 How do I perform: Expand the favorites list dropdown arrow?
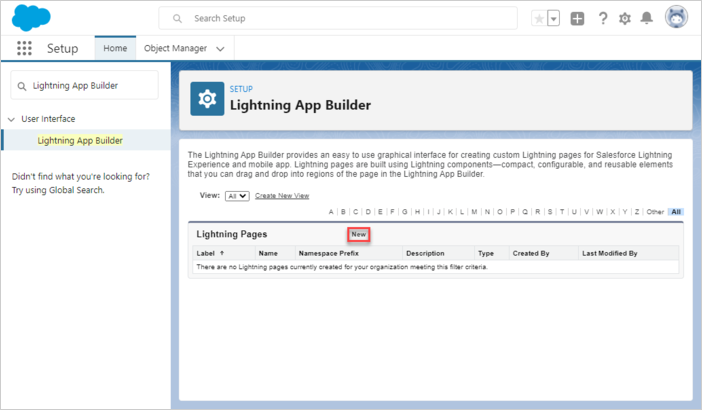553,19
